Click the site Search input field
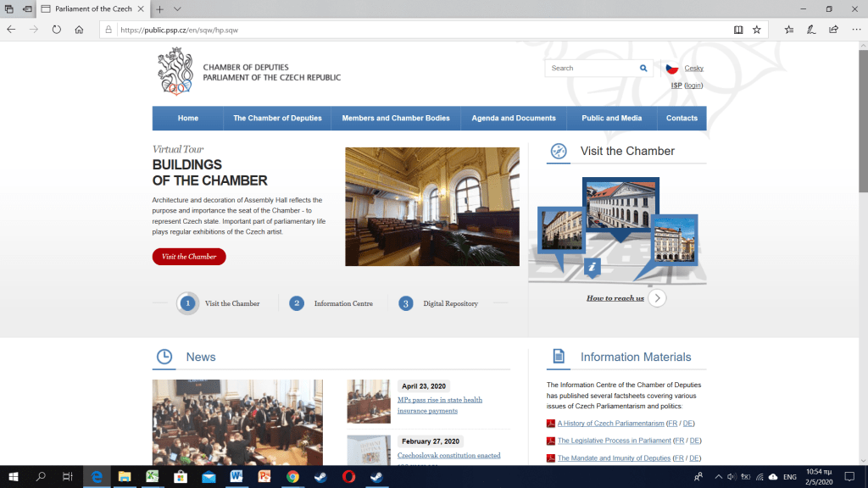This screenshot has height=488, width=868. coord(592,69)
